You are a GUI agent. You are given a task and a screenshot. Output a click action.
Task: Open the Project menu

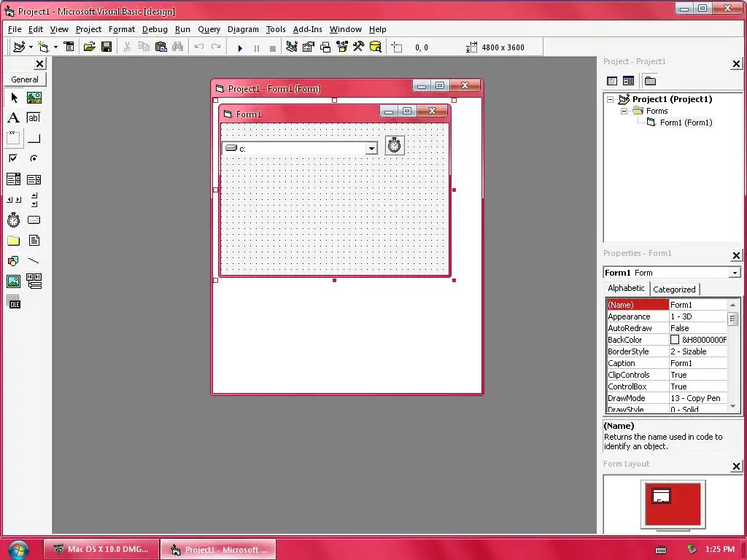pyautogui.click(x=88, y=29)
